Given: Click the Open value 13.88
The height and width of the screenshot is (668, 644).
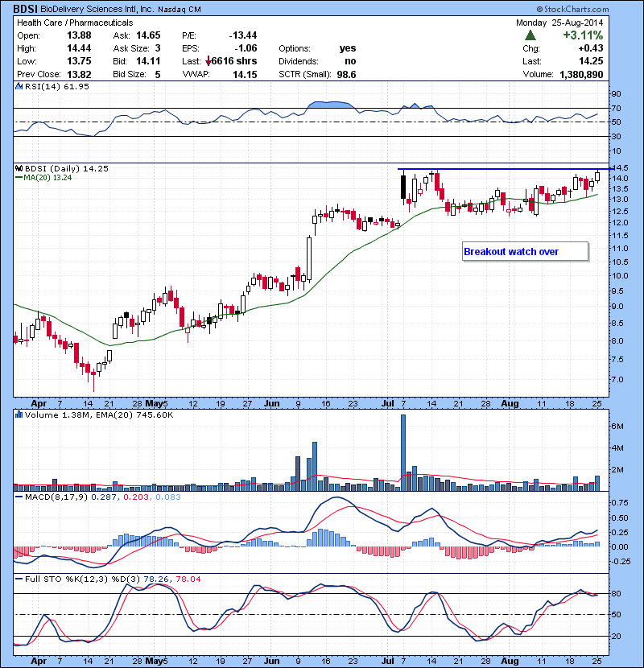Looking at the screenshot, I should pyautogui.click(x=79, y=35).
